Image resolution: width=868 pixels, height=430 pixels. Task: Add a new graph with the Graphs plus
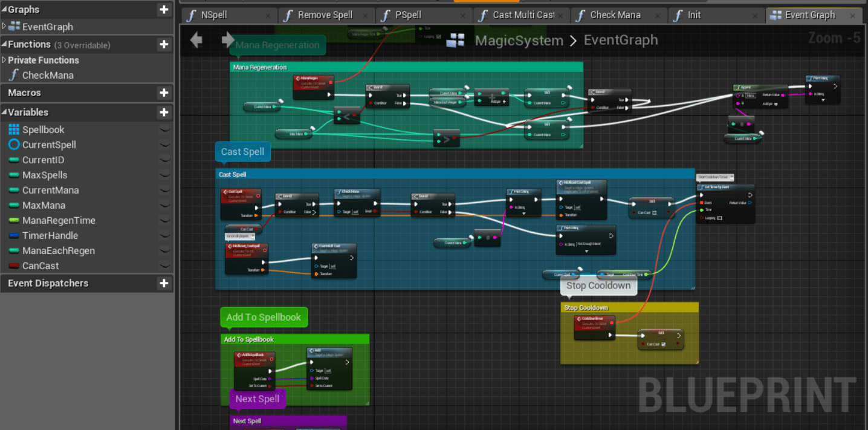pyautogui.click(x=164, y=10)
